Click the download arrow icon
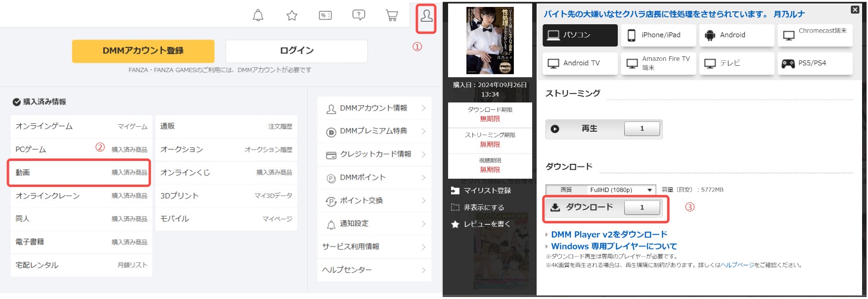Image resolution: width=868 pixels, height=299 pixels. tap(555, 207)
